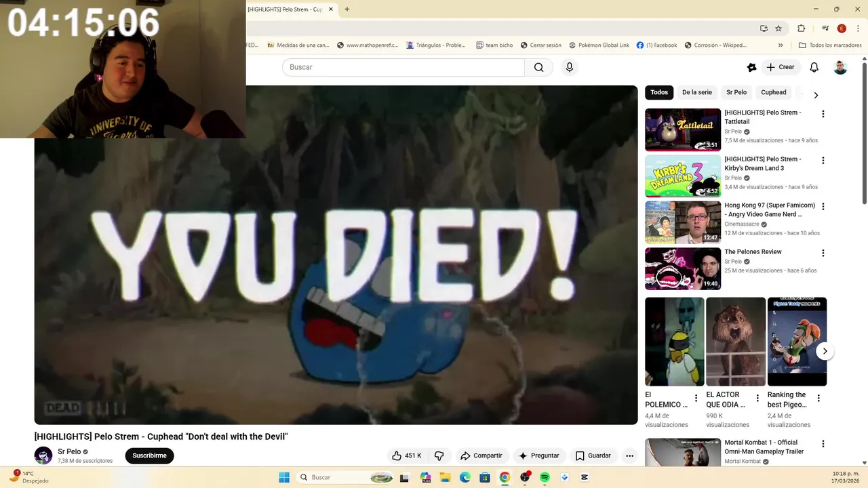Click the Crear button

click(x=781, y=67)
